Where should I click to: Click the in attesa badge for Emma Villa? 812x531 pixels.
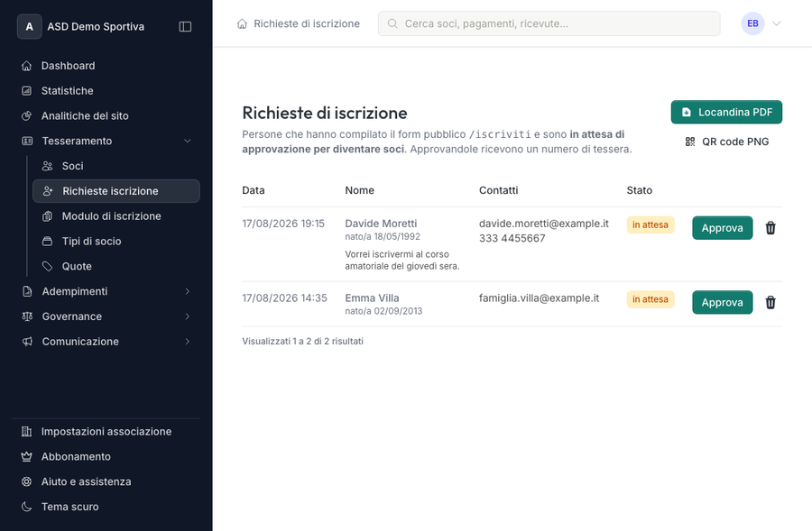tap(651, 299)
